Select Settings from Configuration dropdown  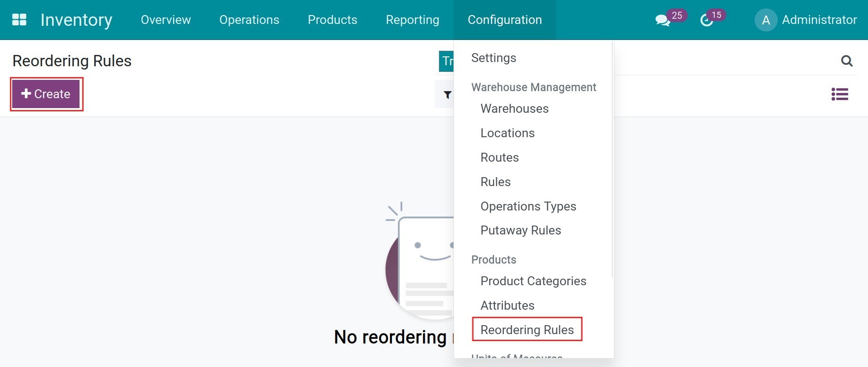coord(494,58)
